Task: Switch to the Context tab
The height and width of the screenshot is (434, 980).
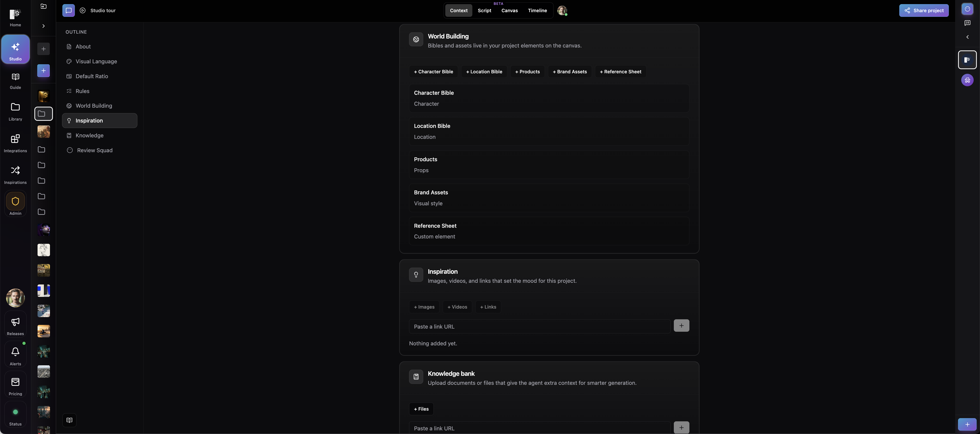Action: pos(458,11)
